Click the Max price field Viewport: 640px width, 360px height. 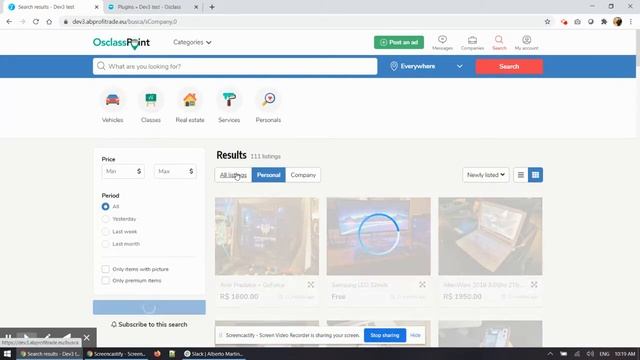[x=175, y=171]
